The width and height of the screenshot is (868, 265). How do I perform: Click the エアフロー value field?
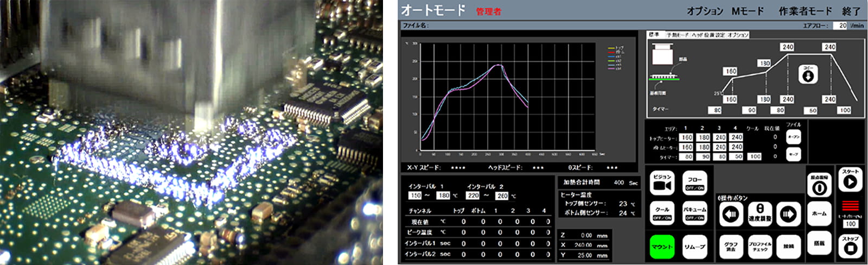click(x=841, y=26)
